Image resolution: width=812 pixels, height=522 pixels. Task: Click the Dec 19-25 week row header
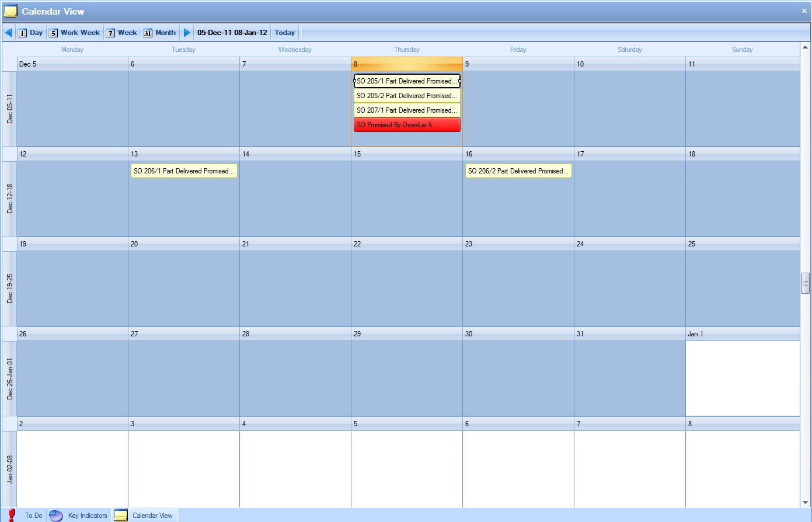tap(9, 288)
